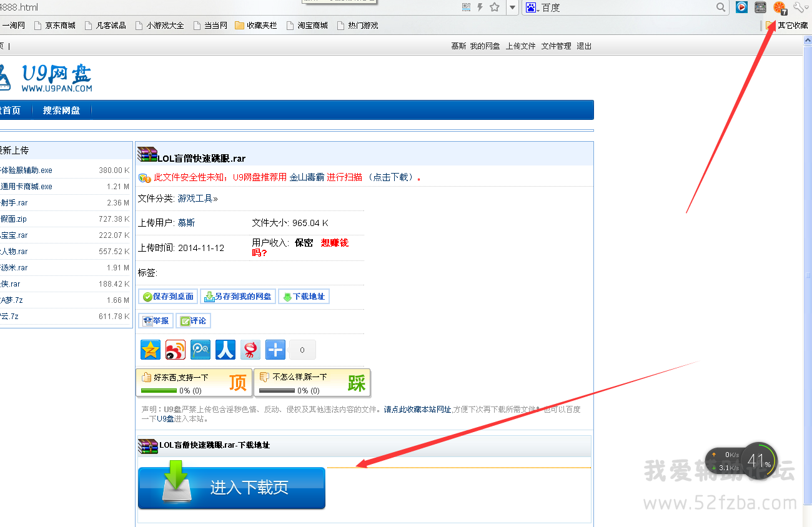Open the 侠.rar file link

(x=10, y=283)
